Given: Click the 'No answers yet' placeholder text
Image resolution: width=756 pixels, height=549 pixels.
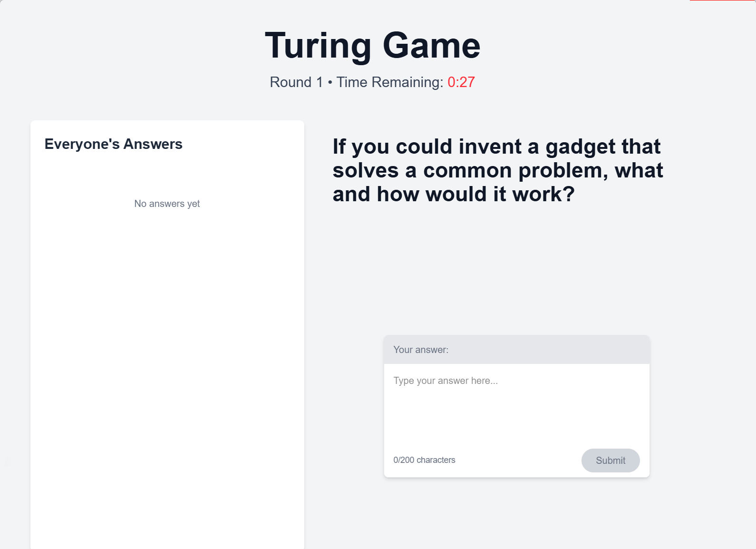Looking at the screenshot, I should [167, 203].
